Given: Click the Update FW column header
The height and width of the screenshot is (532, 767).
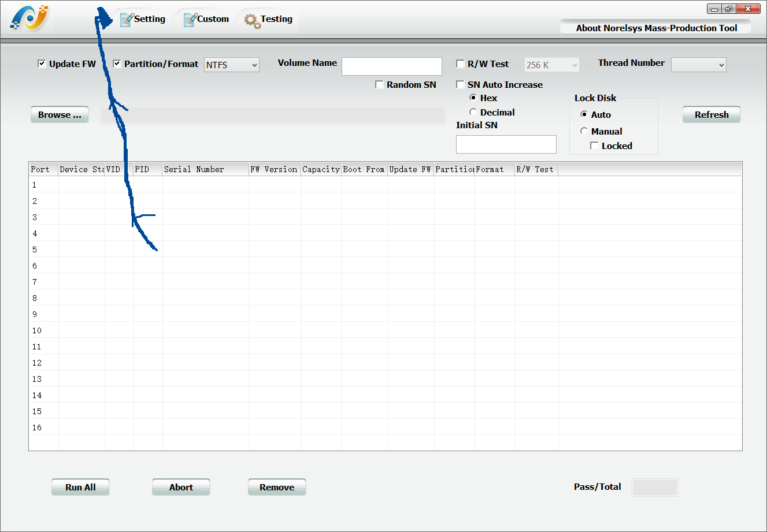Looking at the screenshot, I should [x=411, y=169].
